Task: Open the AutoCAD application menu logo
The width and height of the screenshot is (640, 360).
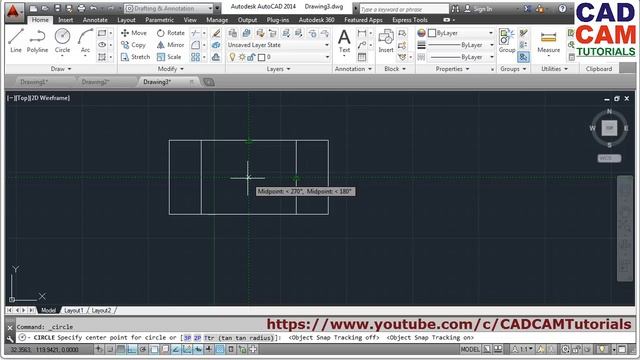Action: click(14, 11)
